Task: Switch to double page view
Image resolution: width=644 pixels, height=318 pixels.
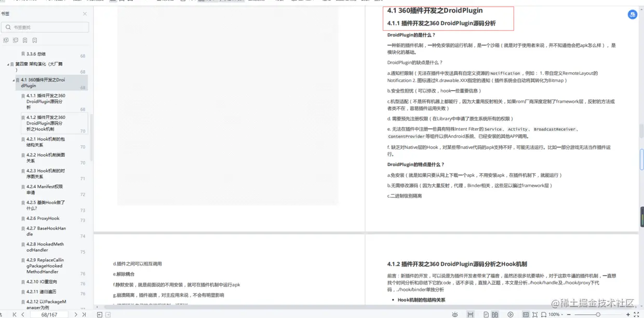Action: (x=495, y=314)
